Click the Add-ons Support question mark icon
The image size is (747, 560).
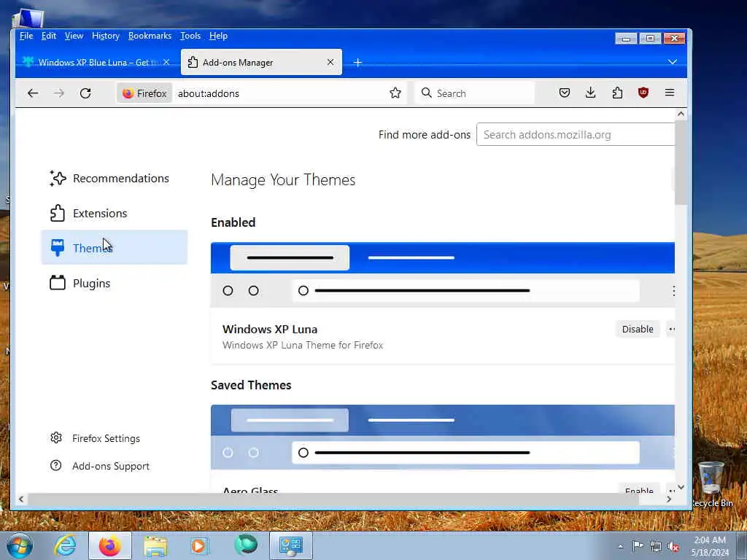[56, 466]
